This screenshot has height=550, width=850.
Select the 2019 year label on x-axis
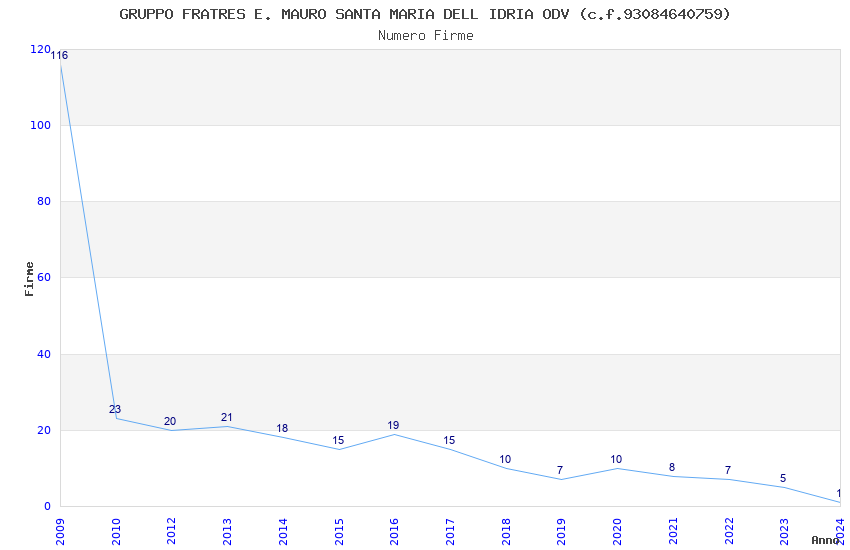[x=562, y=532]
